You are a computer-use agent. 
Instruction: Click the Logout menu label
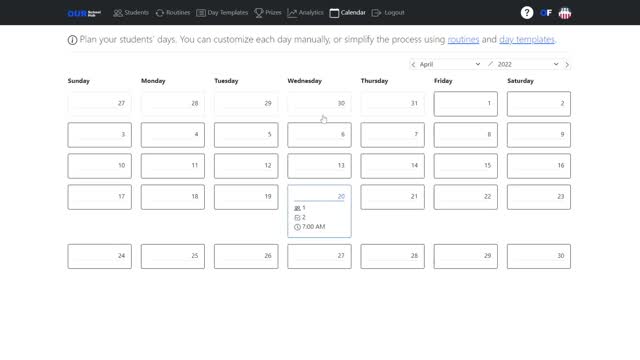(x=394, y=13)
